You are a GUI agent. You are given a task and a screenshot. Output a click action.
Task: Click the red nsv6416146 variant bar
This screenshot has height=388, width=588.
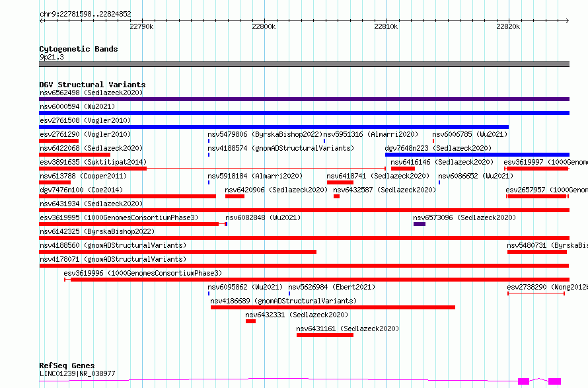tap(403, 169)
